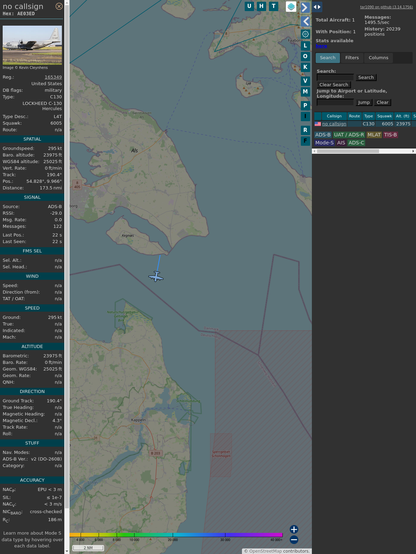Click the MLAT legend tag
Screen dimensions: 416x554
coord(374,135)
